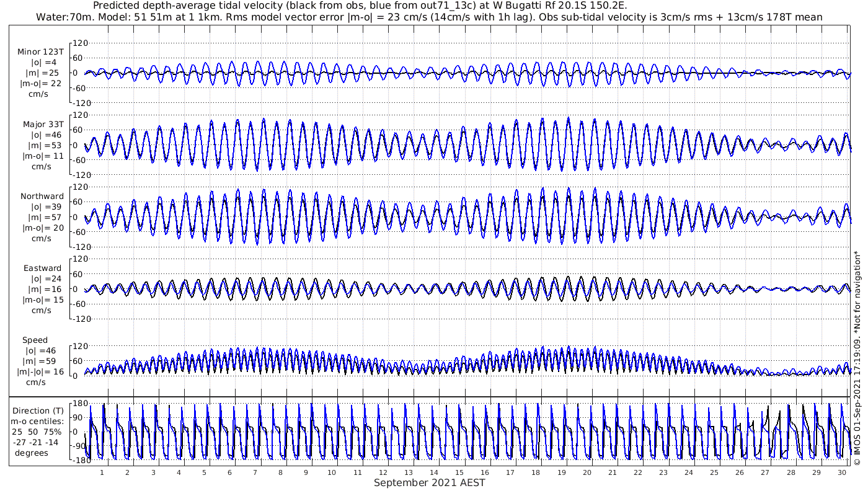Click the '|m-o|= 11' value under Major 33T

(x=42, y=156)
